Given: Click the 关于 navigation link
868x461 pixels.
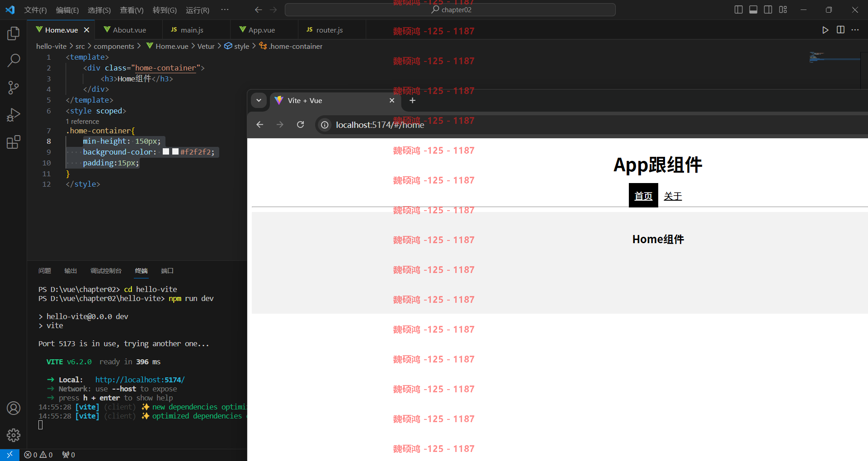Looking at the screenshot, I should 673,196.
